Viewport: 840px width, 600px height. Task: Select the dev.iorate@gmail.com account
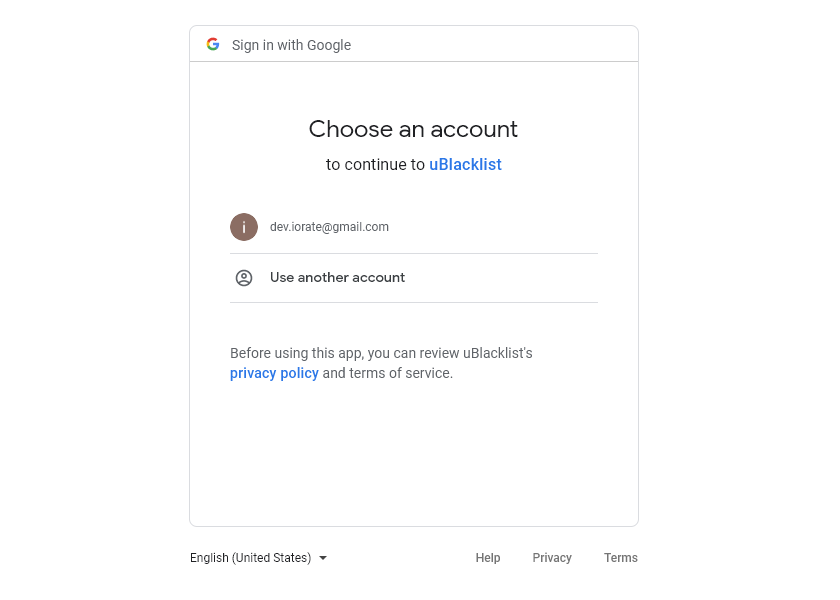(x=329, y=227)
